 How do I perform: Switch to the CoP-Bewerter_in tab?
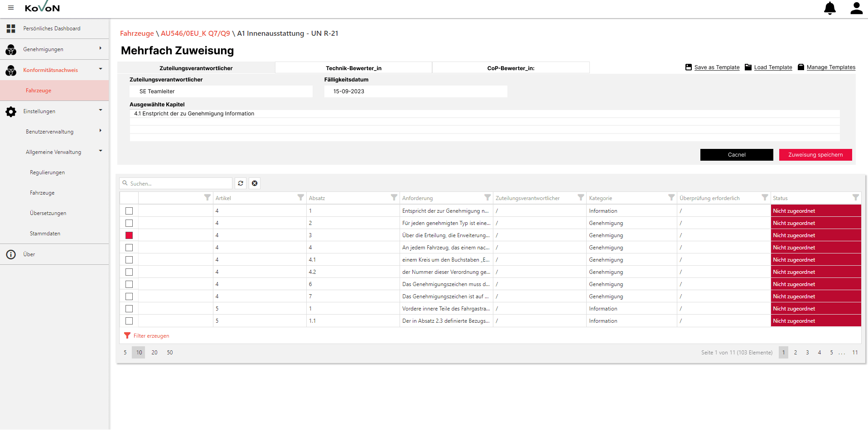click(x=511, y=68)
